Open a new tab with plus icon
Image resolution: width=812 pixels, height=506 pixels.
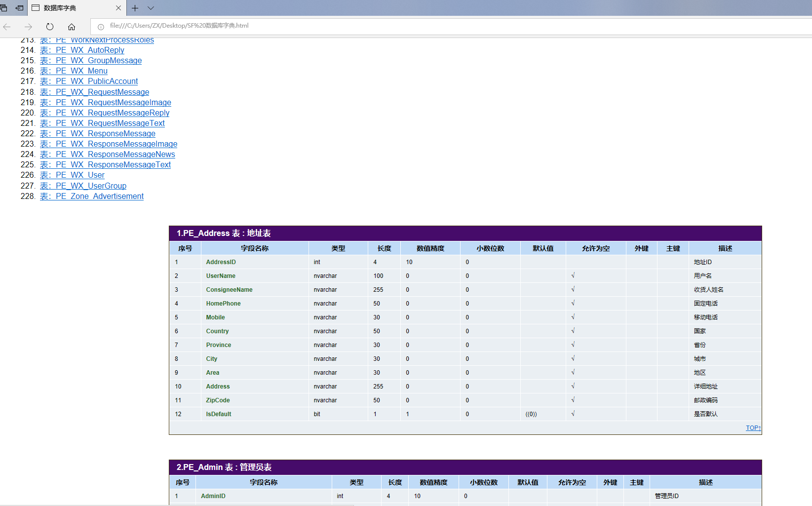(135, 8)
